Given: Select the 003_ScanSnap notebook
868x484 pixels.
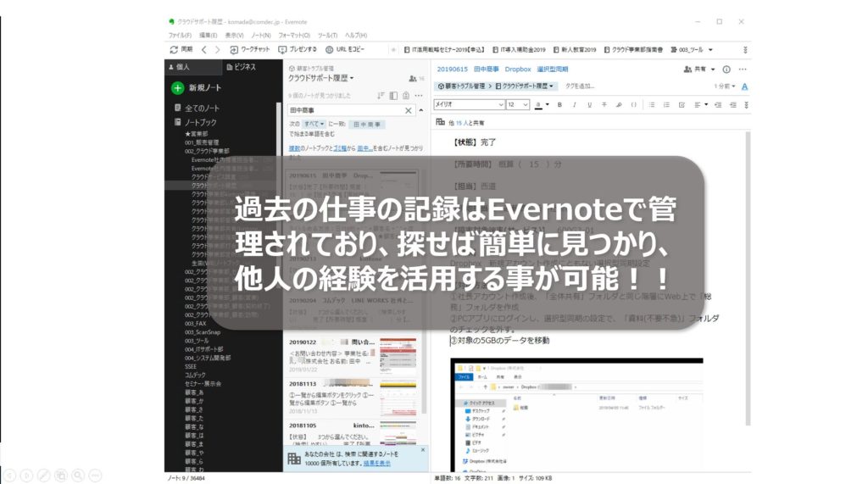Looking at the screenshot, I should (203, 332).
